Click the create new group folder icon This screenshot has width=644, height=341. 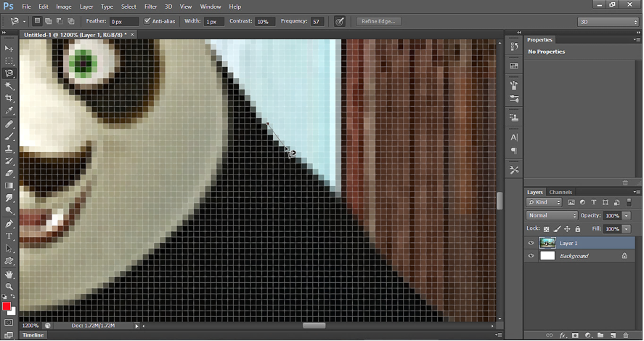pos(600,336)
